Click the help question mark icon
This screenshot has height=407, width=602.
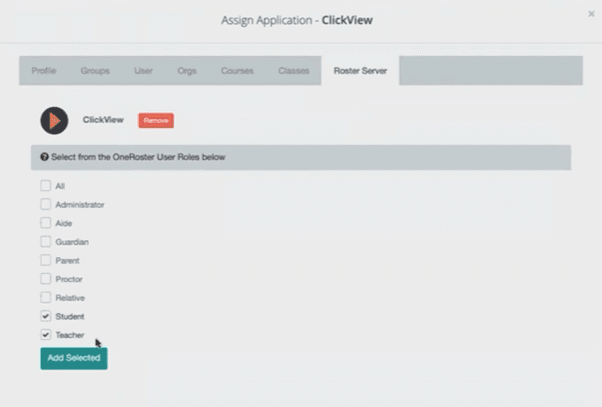click(x=44, y=158)
